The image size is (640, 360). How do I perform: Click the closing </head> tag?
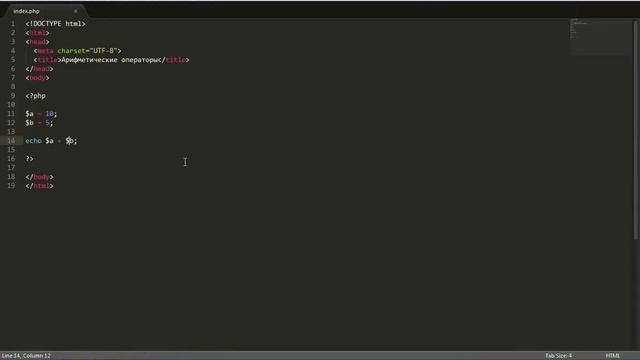(39, 69)
